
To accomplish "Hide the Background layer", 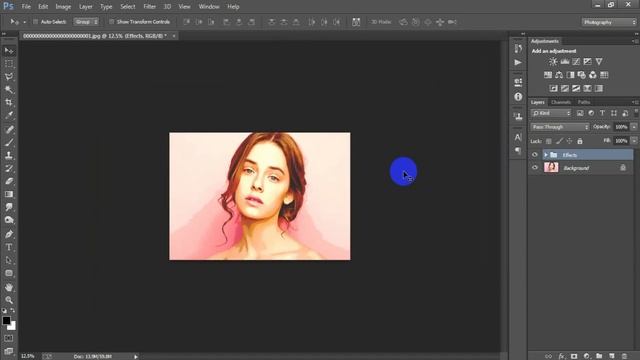I will pos(535,167).
